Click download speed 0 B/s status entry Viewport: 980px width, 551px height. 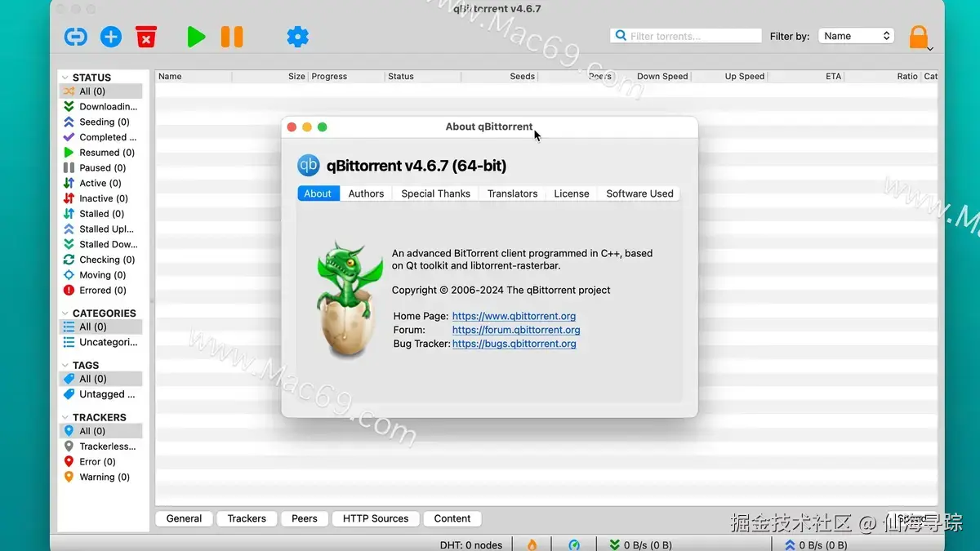coord(641,544)
